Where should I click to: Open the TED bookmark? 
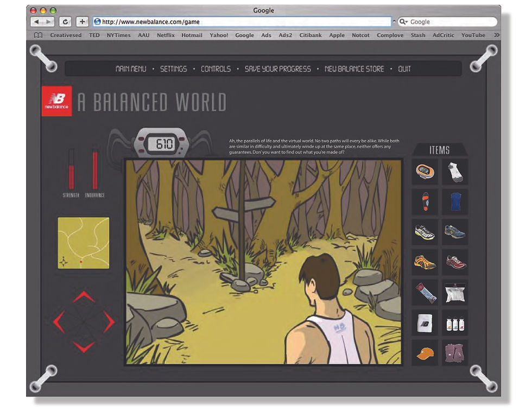coord(94,35)
